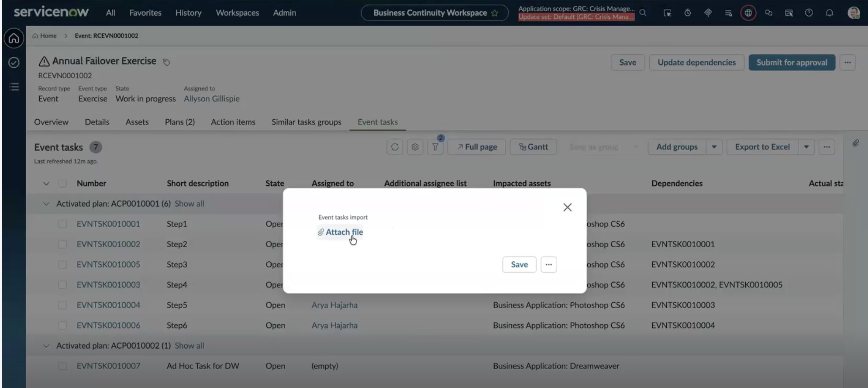
Task: Check the box for EVNTSK0010007
Action: (x=62, y=366)
